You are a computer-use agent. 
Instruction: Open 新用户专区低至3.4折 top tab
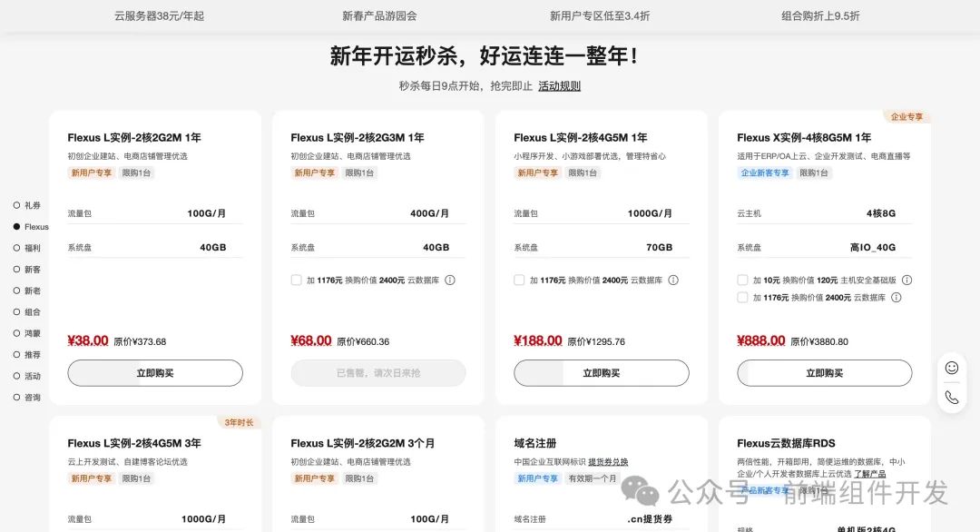600,16
